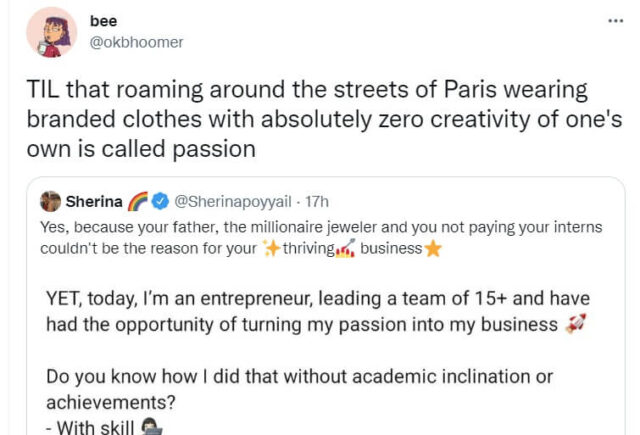Click the chart emoji after "thriving"
The image size is (640, 435).
tap(344, 248)
